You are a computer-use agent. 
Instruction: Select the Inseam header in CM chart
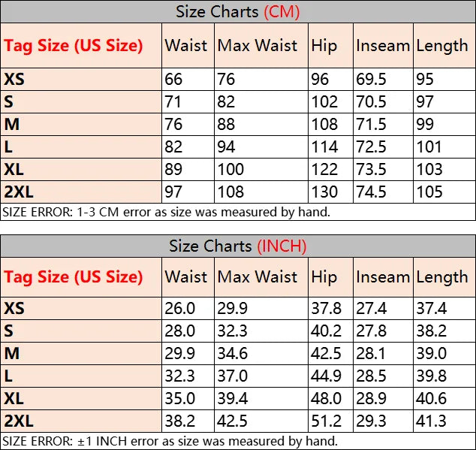point(383,46)
